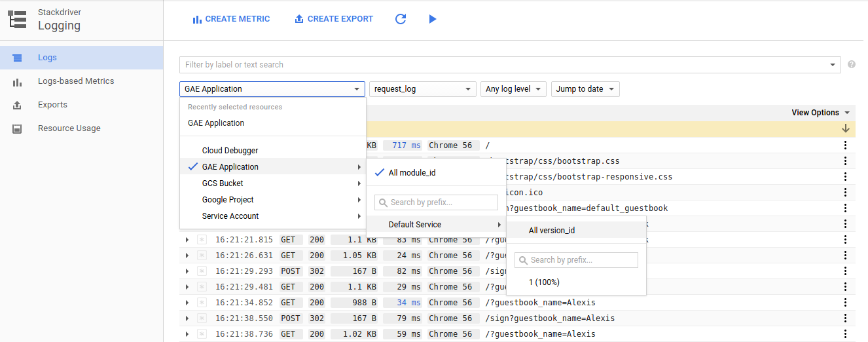Image resolution: width=868 pixels, height=342 pixels.
Task: Click the CREATE EXPORT button
Action: [334, 19]
